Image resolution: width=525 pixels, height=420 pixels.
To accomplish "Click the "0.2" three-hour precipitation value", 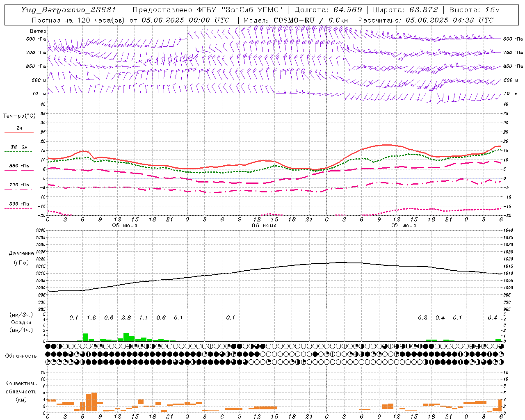I will pyautogui.click(x=422, y=318).
